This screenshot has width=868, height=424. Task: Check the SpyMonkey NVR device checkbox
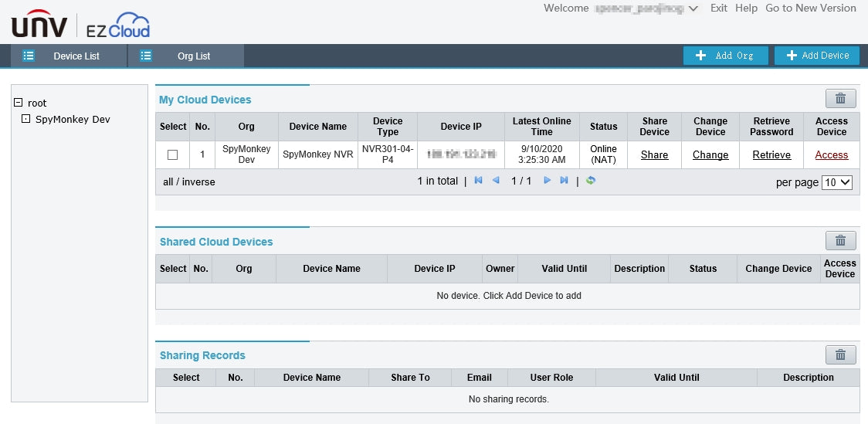tap(172, 155)
